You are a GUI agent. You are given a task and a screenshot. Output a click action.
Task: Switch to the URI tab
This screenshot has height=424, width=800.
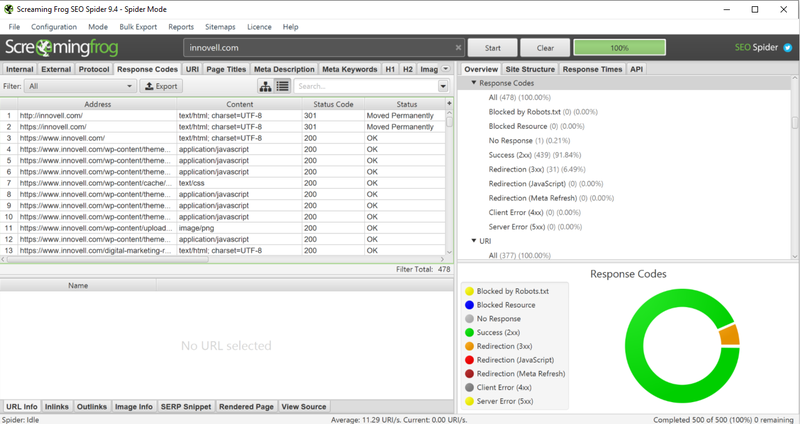click(x=192, y=69)
